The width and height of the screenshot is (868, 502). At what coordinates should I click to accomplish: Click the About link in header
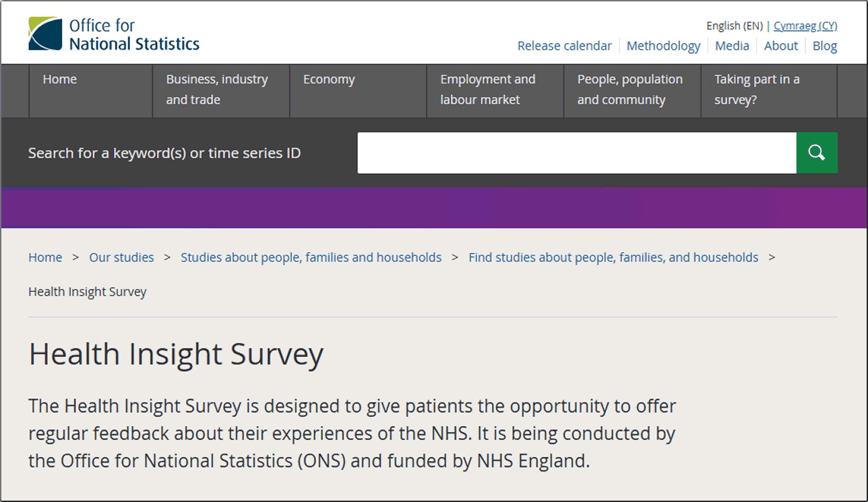780,46
